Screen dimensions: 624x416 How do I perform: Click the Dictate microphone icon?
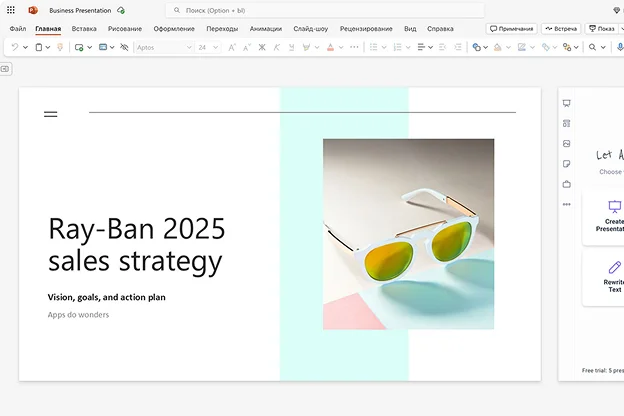620,47
